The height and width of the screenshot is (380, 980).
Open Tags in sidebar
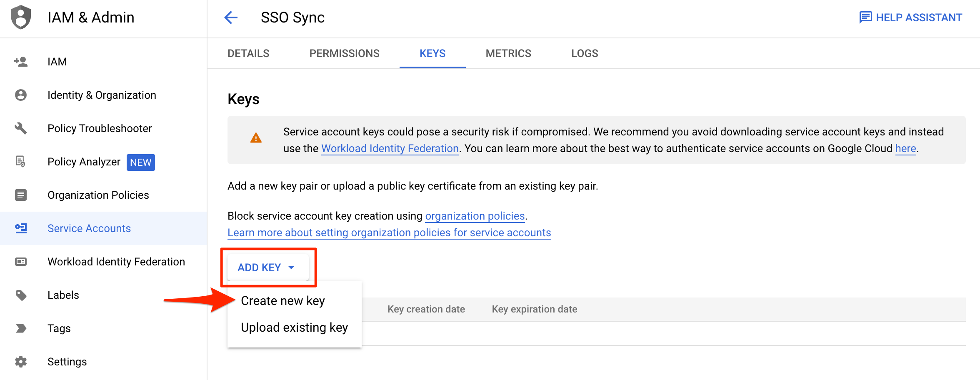(103, 328)
